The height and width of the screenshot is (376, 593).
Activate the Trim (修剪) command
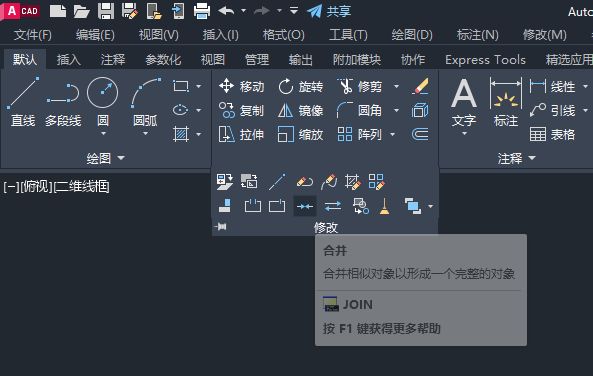click(x=360, y=86)
